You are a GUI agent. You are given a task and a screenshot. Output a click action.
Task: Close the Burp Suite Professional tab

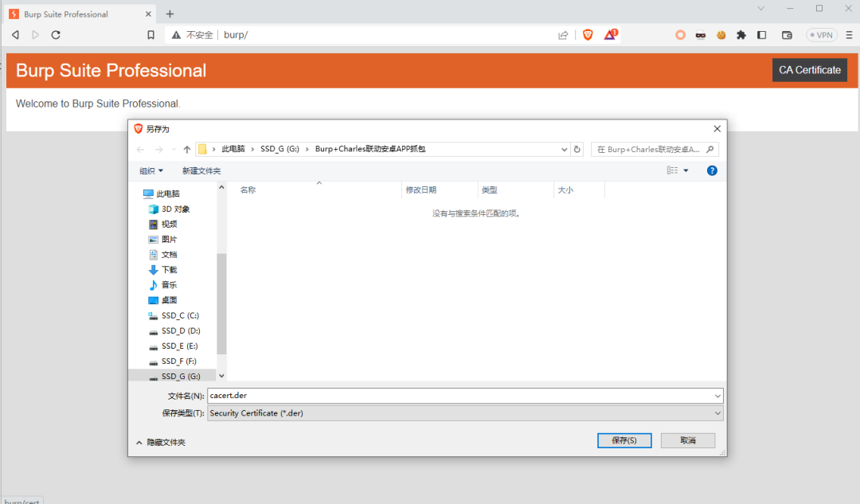coord(149,14)
